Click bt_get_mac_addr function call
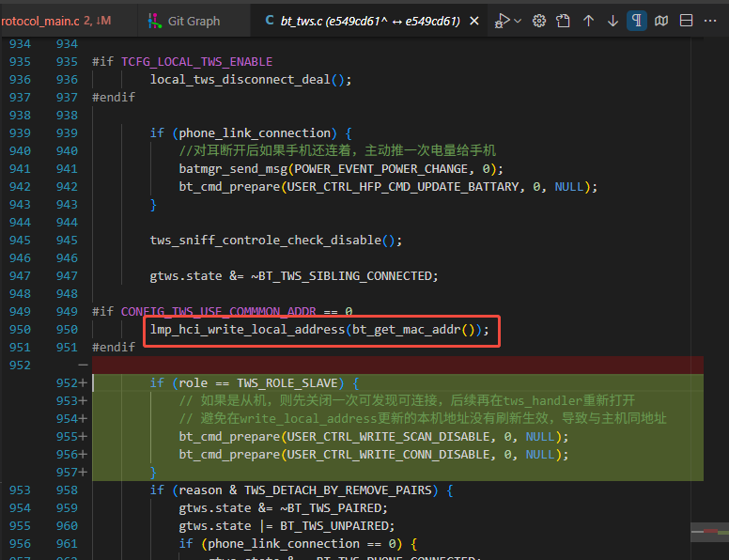This screenshot has width=729, height=560. 407,330
